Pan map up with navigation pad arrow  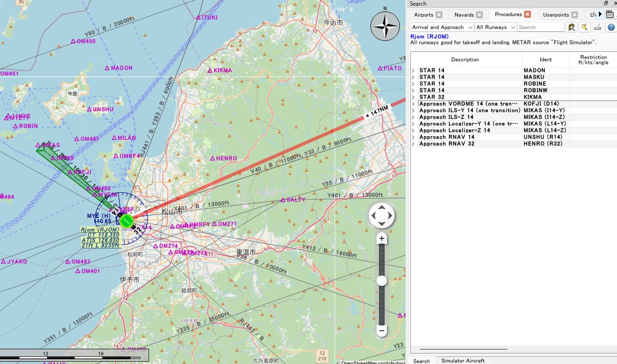coord(381,207)
